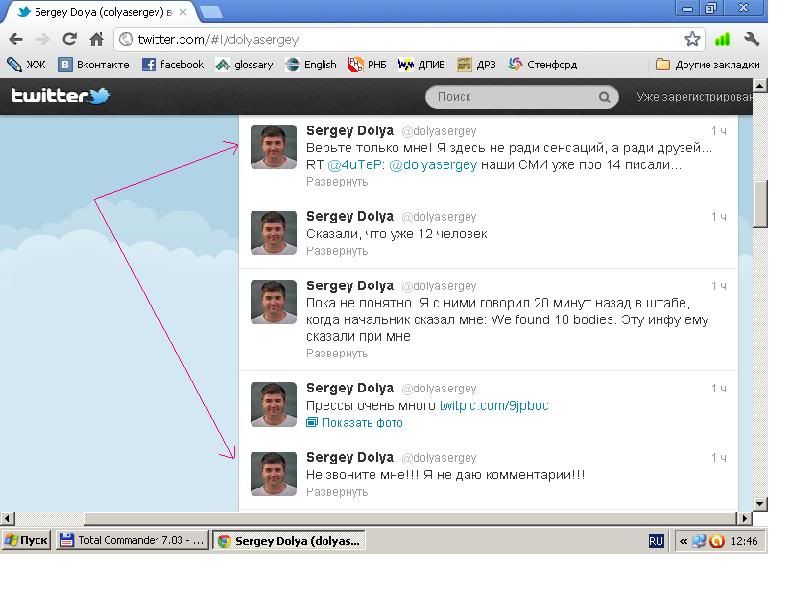Open the Chrome wrench settings menu
800x600 pixels.
[751, 39]
